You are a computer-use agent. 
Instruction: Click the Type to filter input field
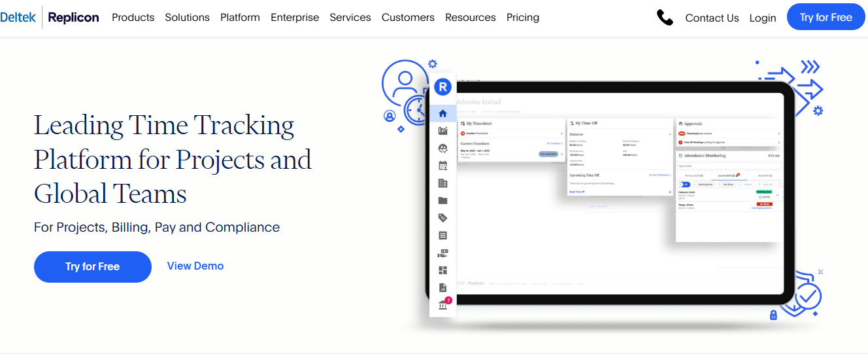729,166
